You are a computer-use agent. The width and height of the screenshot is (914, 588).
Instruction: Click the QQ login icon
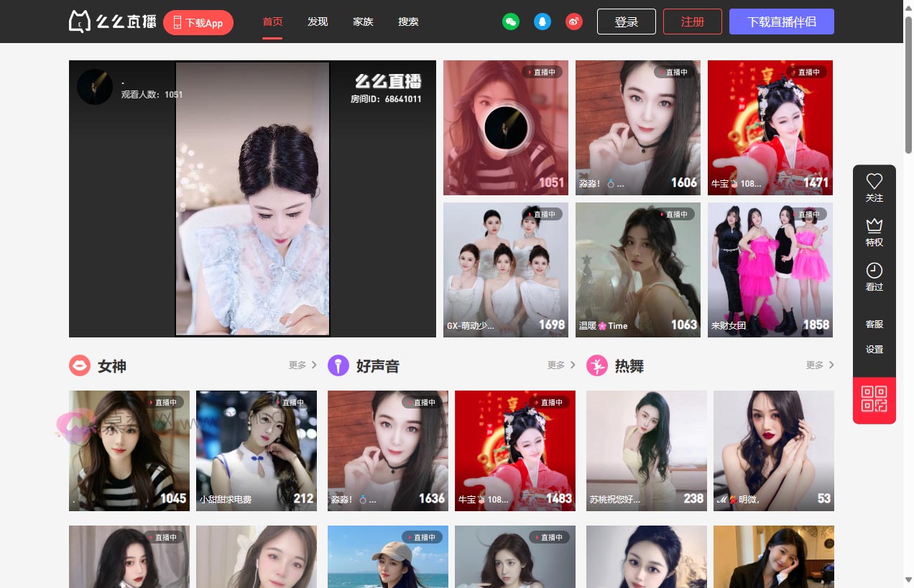click(542, 22)
